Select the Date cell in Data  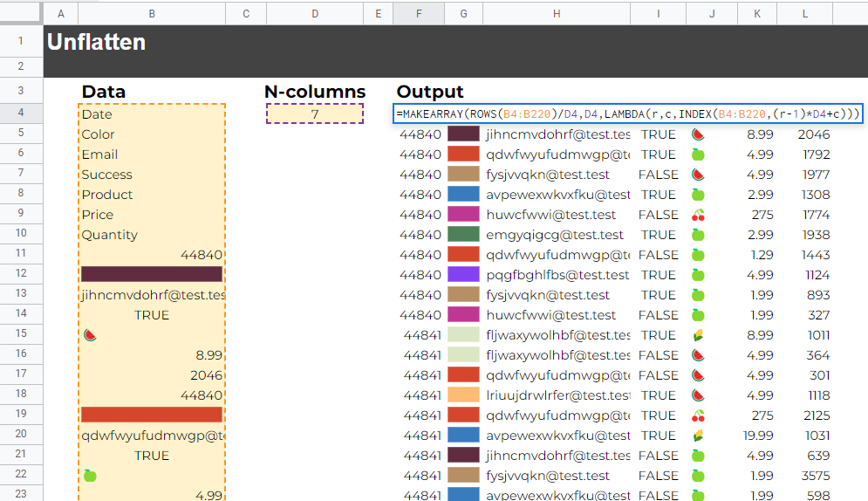[152, 114]
